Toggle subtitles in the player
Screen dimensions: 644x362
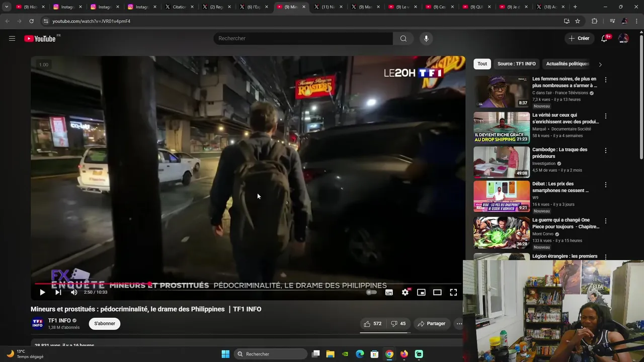point(389,292)
